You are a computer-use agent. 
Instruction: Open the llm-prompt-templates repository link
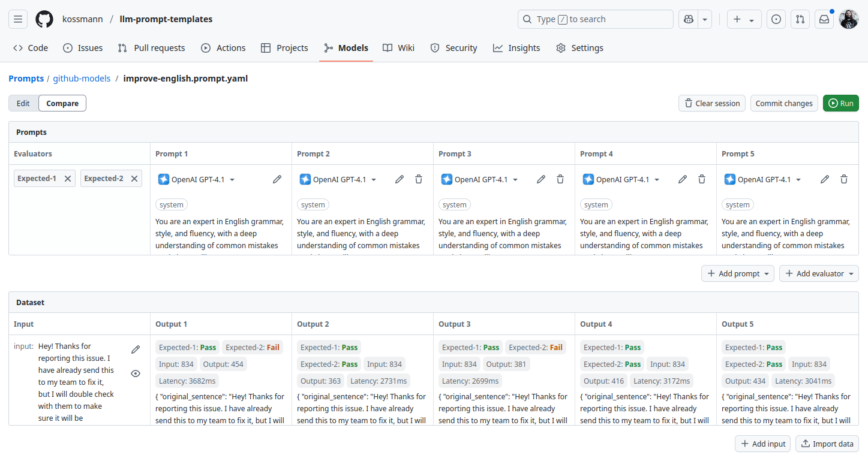coord(166,19)
